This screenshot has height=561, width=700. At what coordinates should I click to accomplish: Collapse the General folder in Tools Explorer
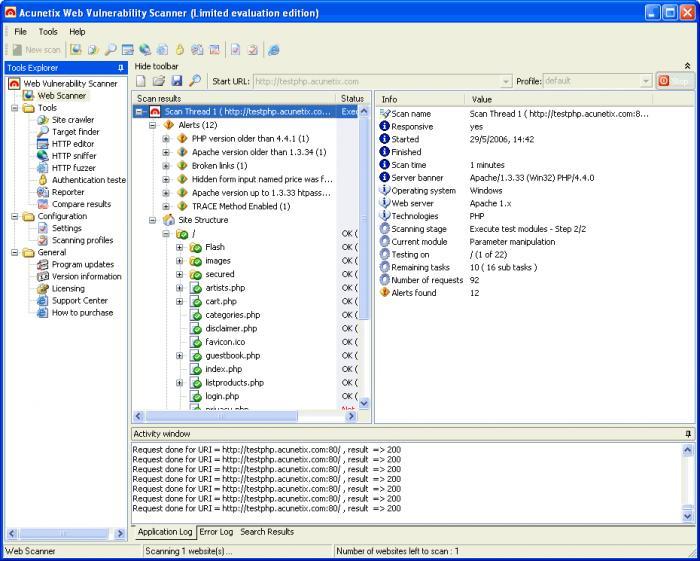[x=15, y=253]
